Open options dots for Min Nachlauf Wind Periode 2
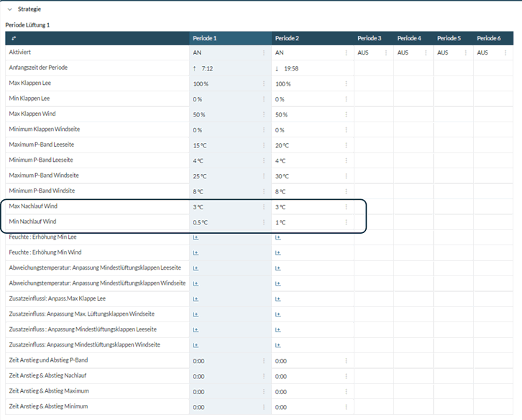Screen dimensions: 522x420 pyautogui.click(x=346, y=222)
